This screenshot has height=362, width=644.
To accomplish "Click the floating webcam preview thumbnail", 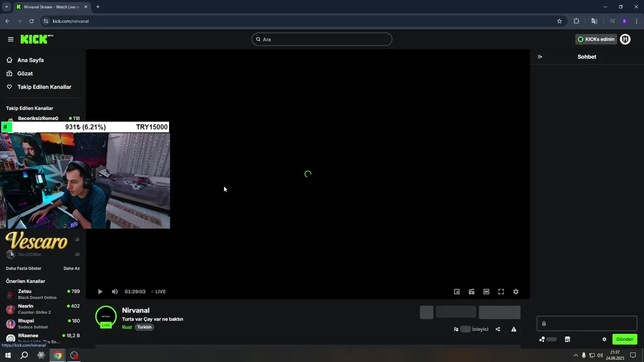I will coord(85,180).
